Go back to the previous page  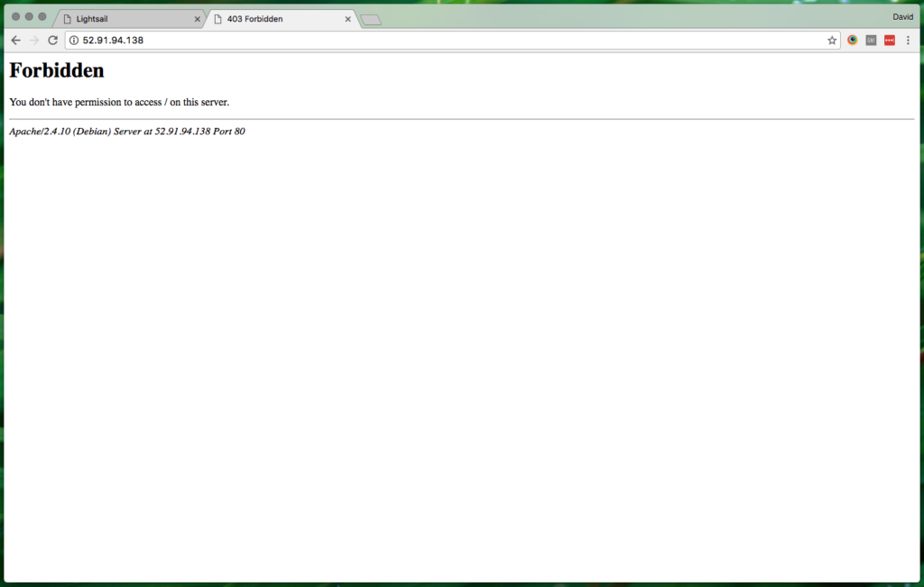coord(16,40)
